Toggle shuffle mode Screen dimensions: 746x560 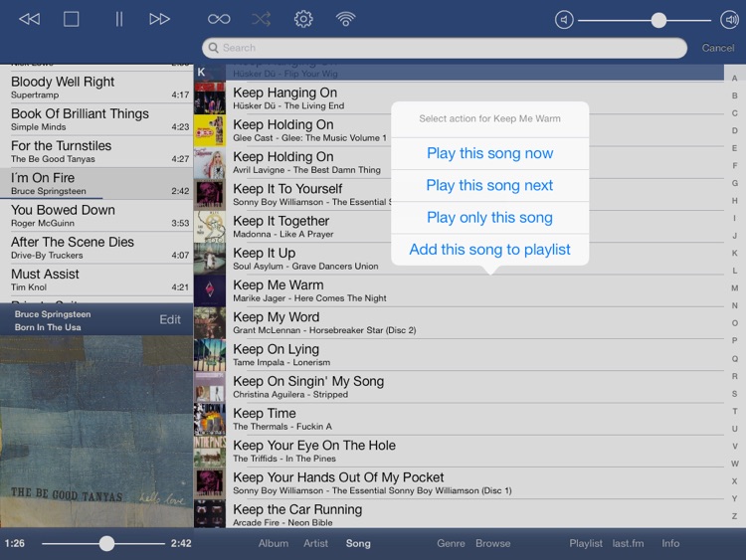(x=262, y=19)
